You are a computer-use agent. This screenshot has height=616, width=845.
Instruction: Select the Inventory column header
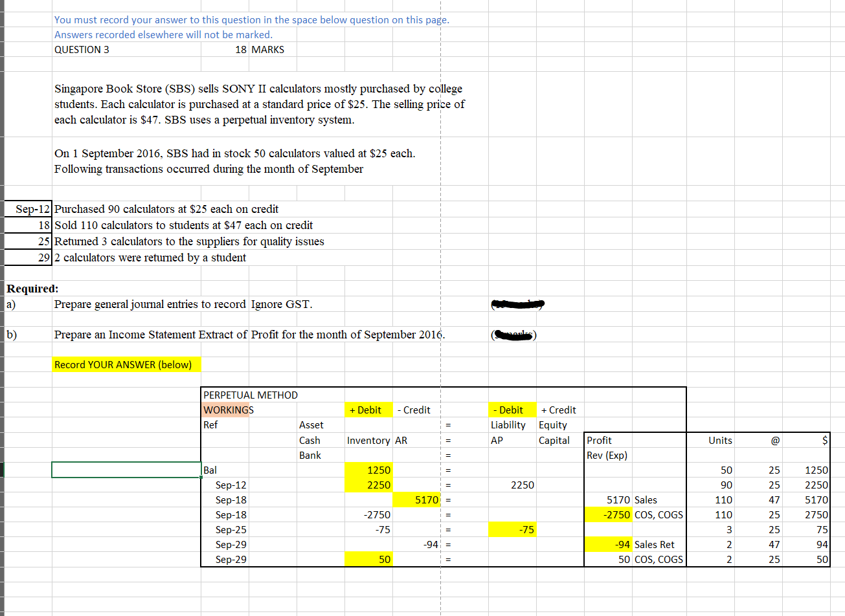point(368,441)
